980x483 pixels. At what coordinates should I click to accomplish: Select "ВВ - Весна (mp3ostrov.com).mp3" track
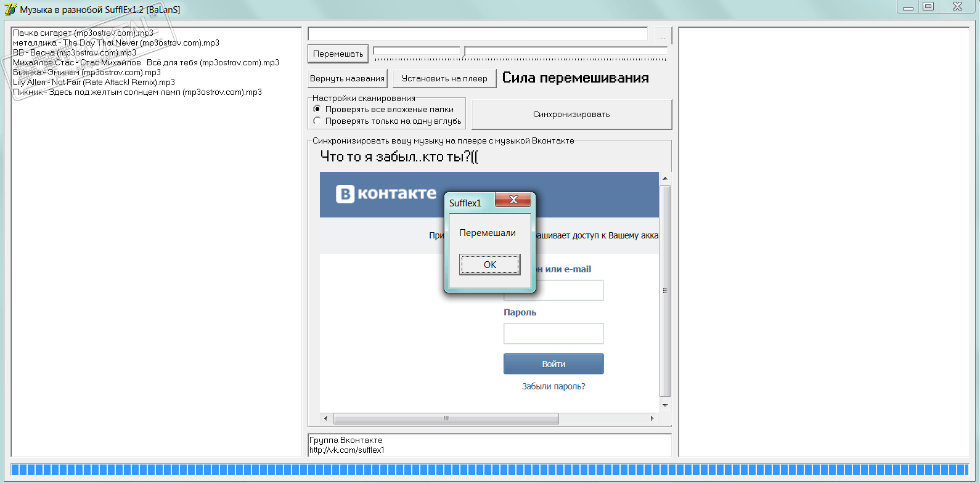[x=75, y=52]
